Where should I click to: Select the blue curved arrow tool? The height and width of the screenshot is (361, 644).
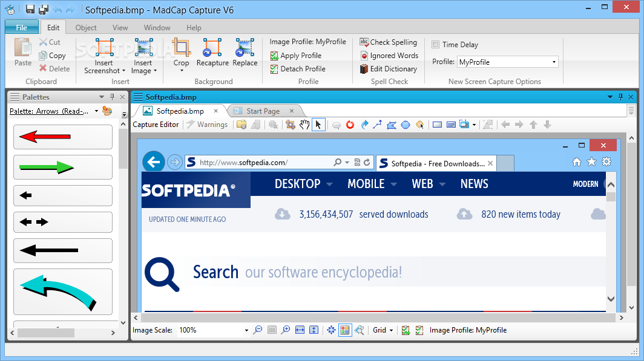point(364,125)
